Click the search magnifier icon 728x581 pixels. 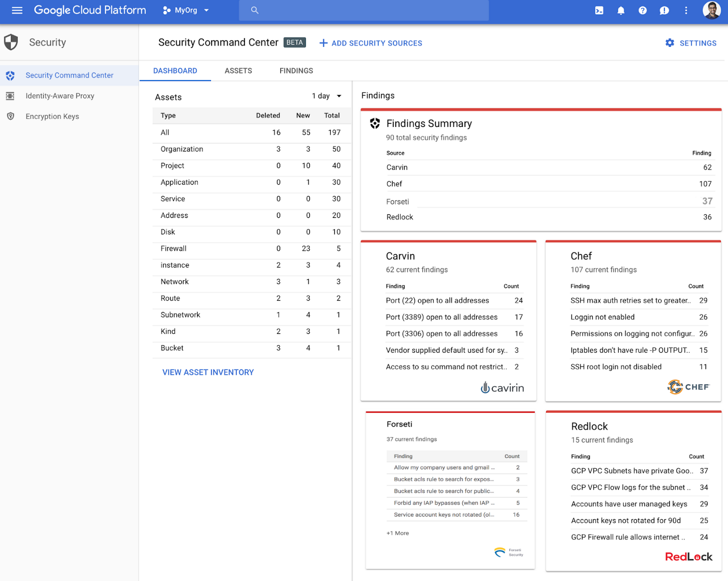point(255,10)
